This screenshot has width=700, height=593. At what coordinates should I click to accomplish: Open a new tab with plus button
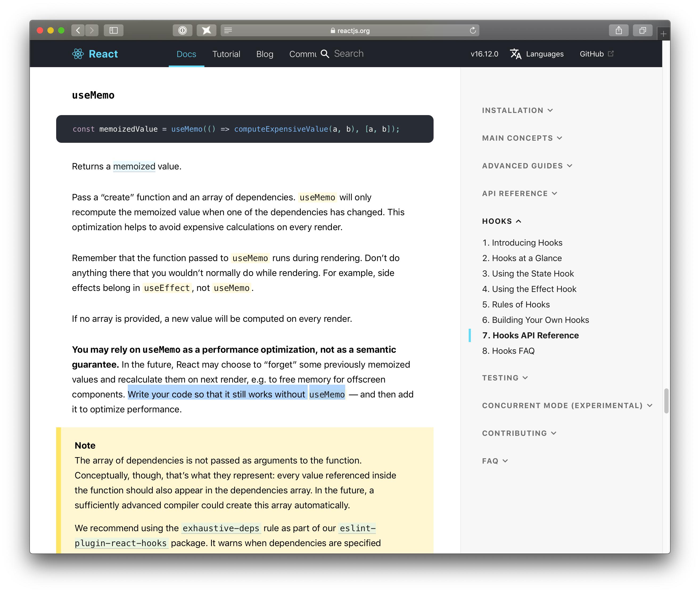663,34
